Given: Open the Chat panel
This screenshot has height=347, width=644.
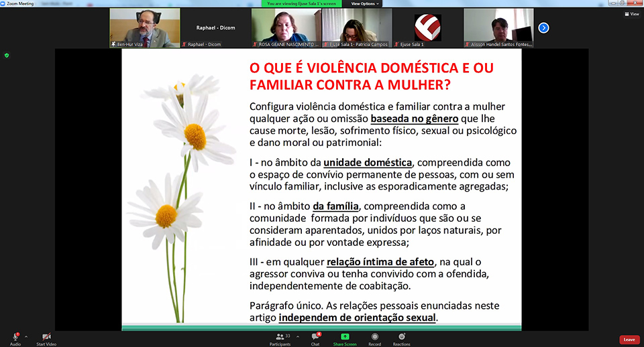Looking at the screenshot, I should 315,336.
